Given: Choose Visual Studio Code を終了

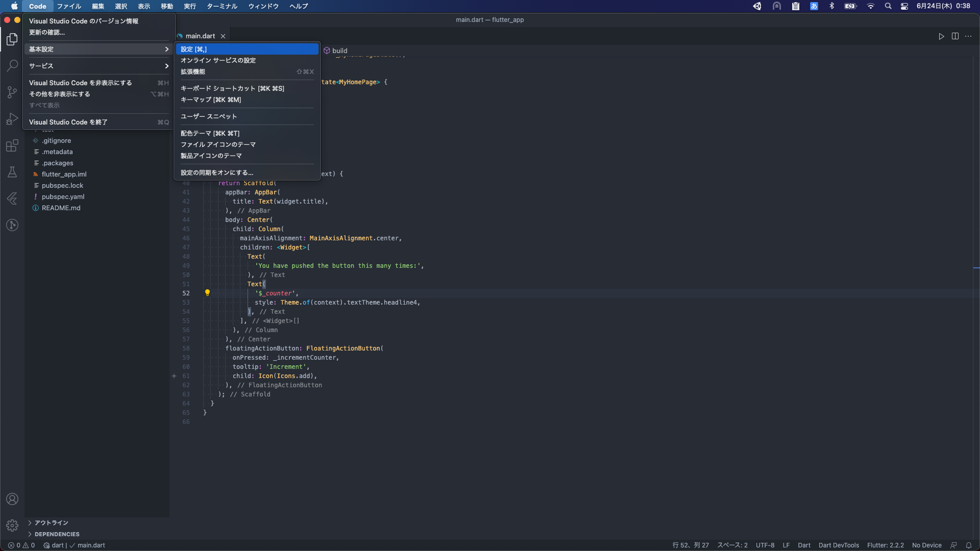Looking at the screenshot, I should click(x=99, y=122).
